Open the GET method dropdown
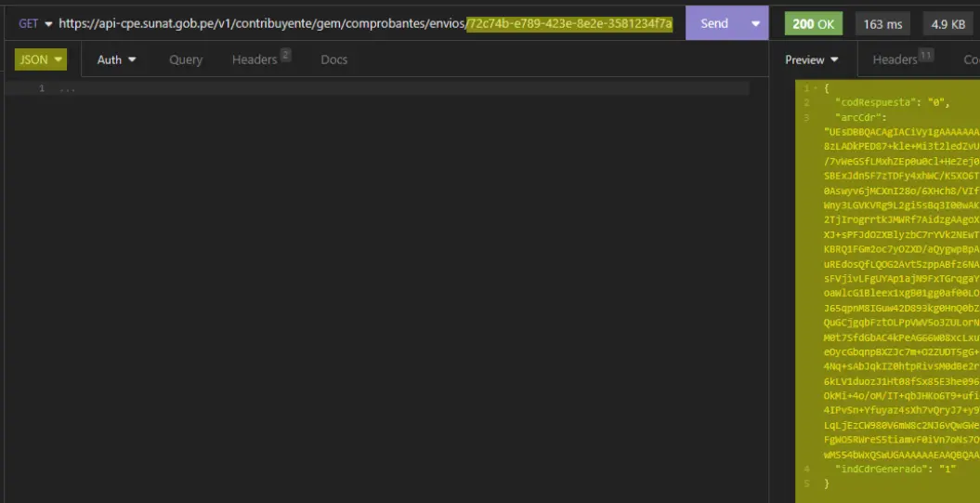The image size is (980, 503). [35, 23]
